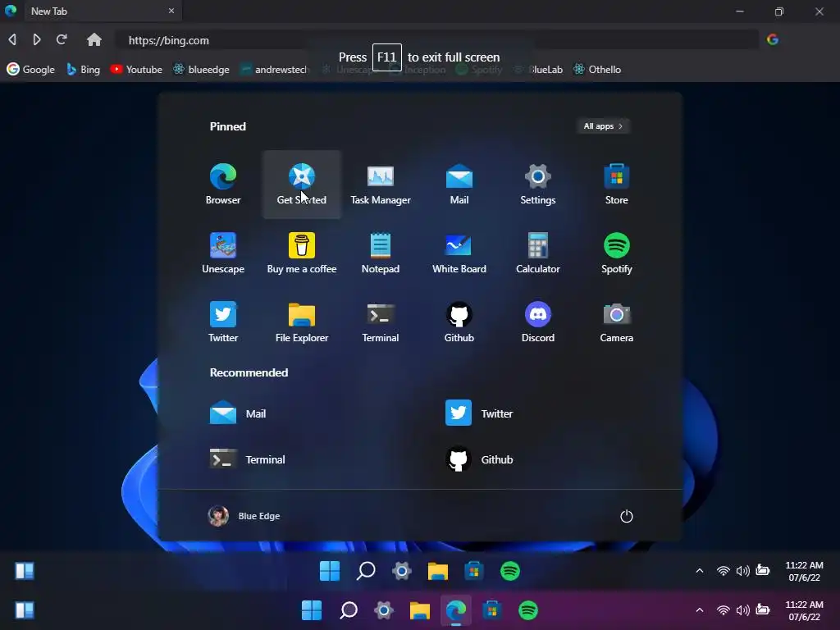
Task: Open File Explorer in pinned apps
Action: coord(302,322)
